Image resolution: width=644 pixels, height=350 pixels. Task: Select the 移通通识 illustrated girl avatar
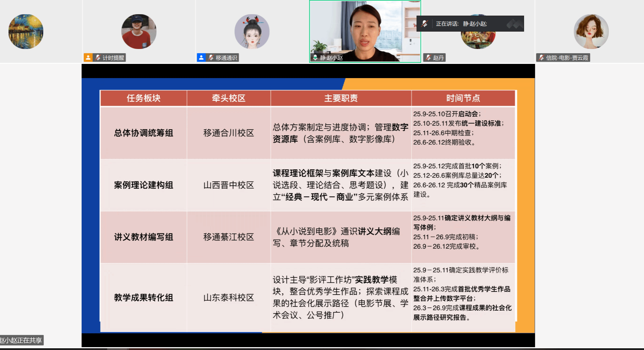[252, 32]
